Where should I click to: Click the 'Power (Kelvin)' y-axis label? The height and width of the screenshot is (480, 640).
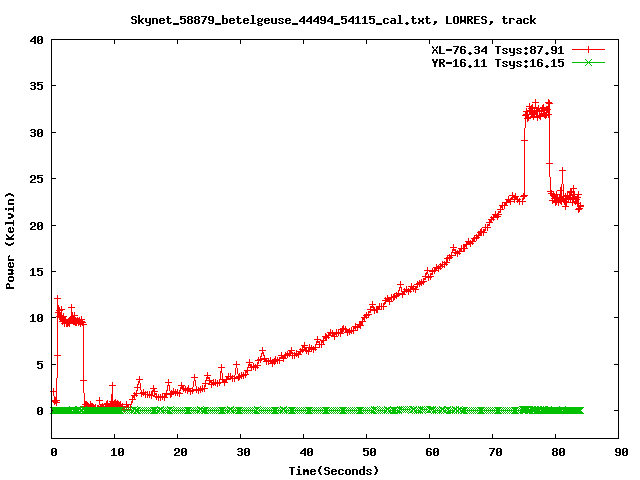[10, 241]
